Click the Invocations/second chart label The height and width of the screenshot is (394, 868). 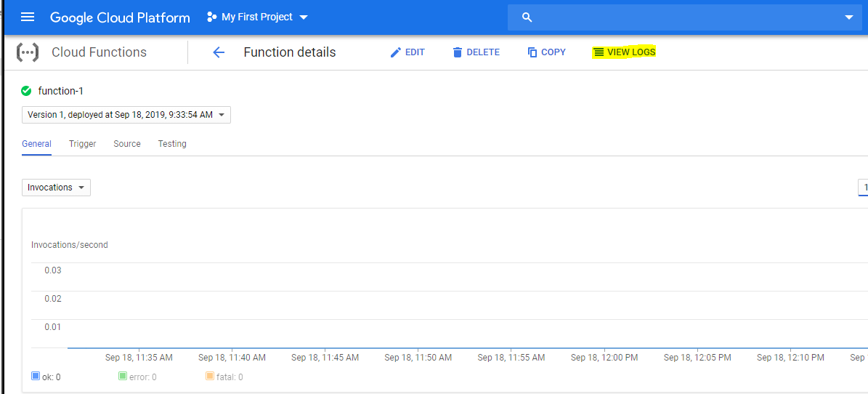click(x=70, y=245)
